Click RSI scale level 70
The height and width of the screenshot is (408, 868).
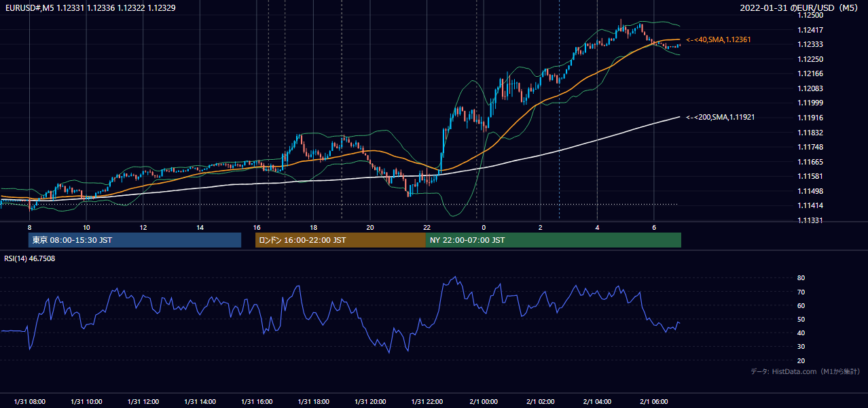[801, 292]
